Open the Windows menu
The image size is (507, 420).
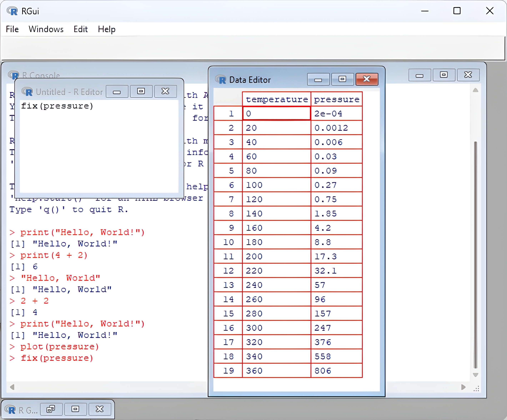(46, 29)
